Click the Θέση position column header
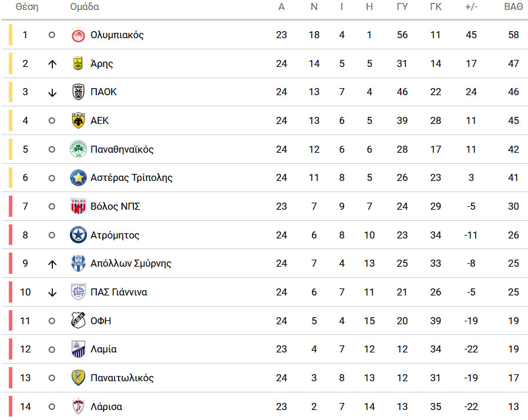This screenshot has width=528, height=420. 27,6
